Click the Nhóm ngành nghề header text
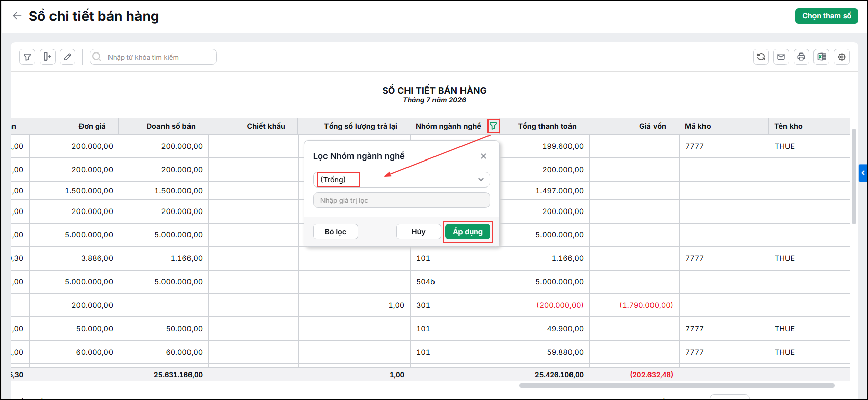Image resolution: width=868 pixels, height=400 pixels. coord(448,126)
